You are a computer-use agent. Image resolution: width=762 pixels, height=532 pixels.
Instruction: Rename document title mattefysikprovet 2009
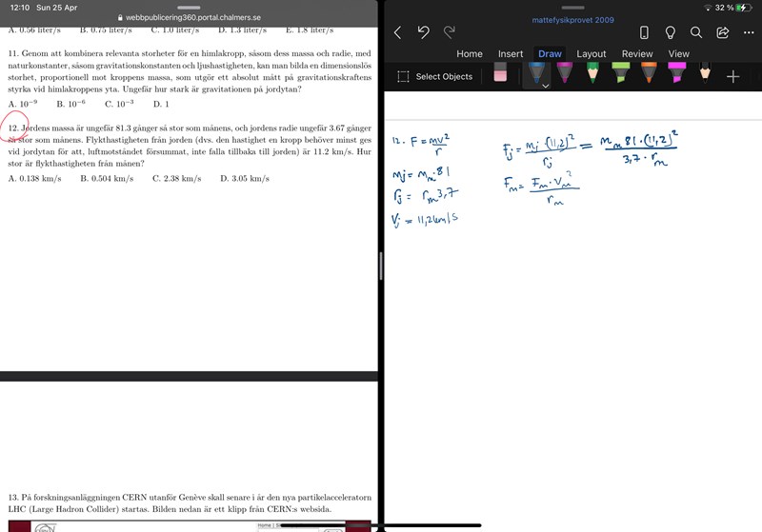coord(571,19)
